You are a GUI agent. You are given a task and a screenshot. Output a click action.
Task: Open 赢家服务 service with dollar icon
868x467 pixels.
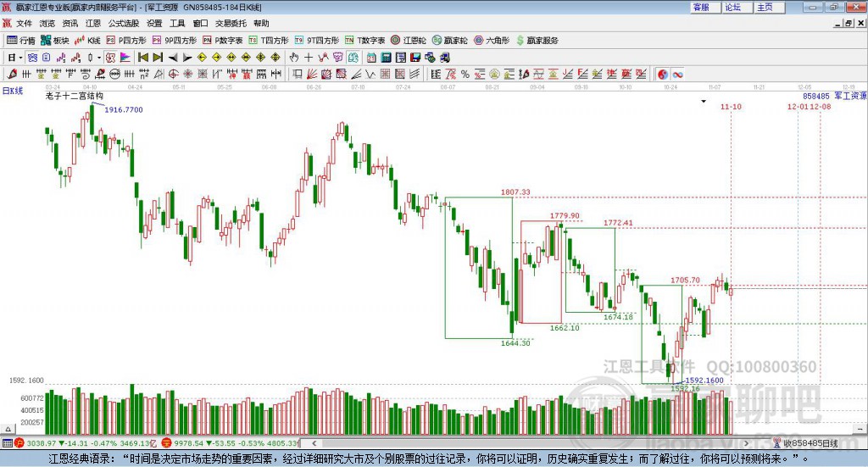click(x=537, y=41)
